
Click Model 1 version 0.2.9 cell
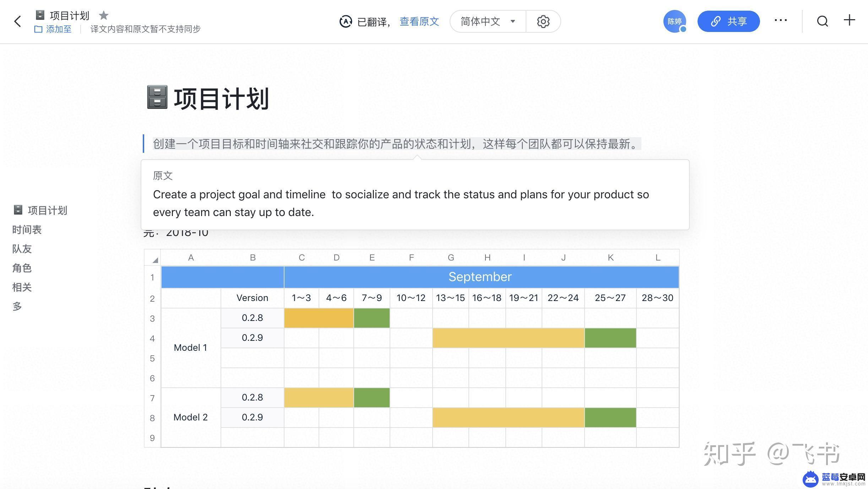(253, 338)
